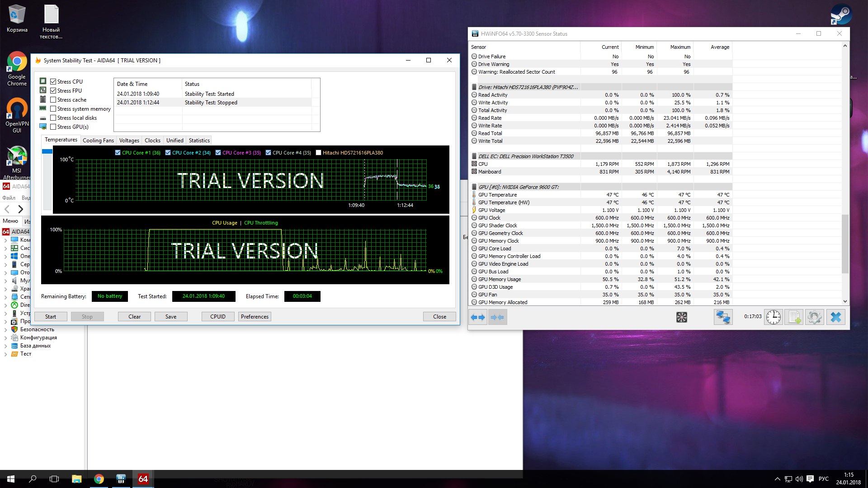Open Task View on taskbar
Image resolution: width=868 pixels, height=488 pixels.
(x=54, y=479)
